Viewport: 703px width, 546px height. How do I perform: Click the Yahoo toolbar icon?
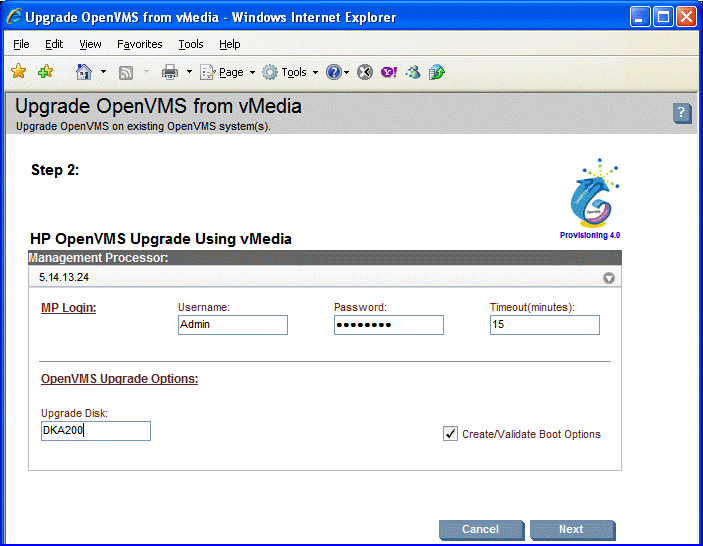389,72
